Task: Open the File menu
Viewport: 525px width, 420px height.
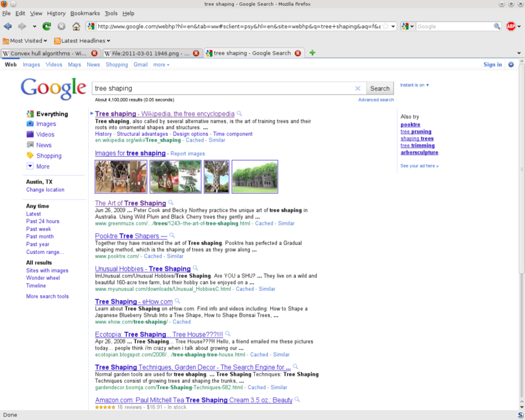Action: [x=6, y=13]
